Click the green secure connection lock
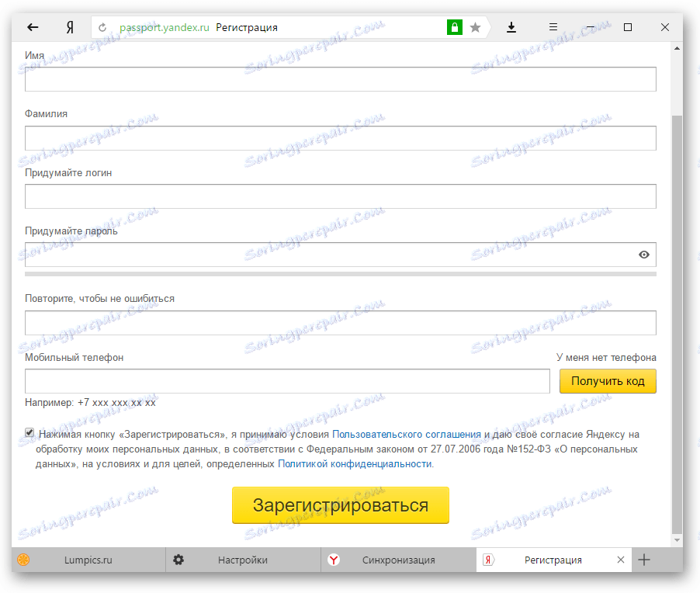Screen dimensions: 700x593 coord(454,26)
